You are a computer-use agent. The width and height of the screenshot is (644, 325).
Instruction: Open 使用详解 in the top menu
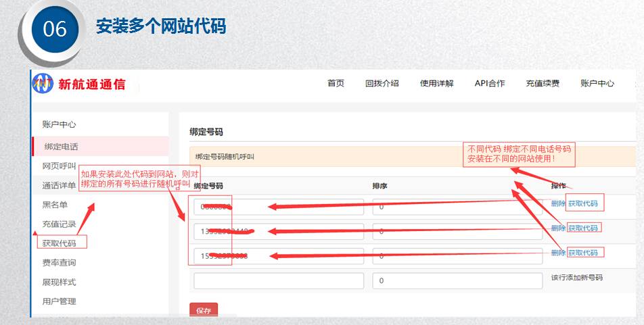(x=436, y=84)
